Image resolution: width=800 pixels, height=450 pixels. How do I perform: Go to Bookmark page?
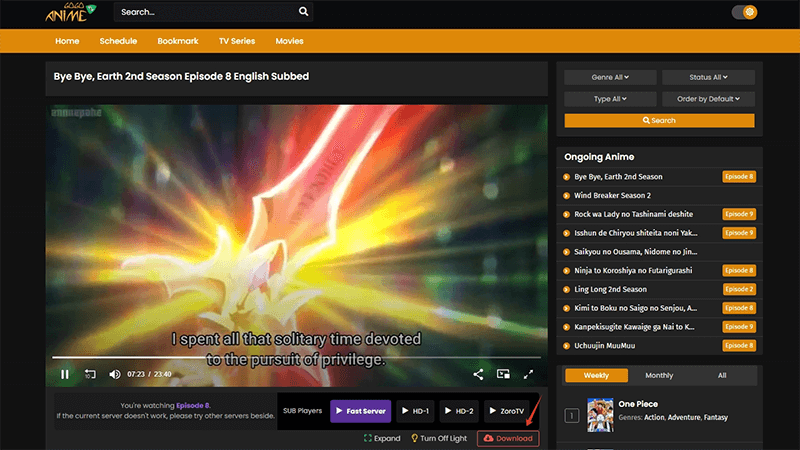point(178,41)
